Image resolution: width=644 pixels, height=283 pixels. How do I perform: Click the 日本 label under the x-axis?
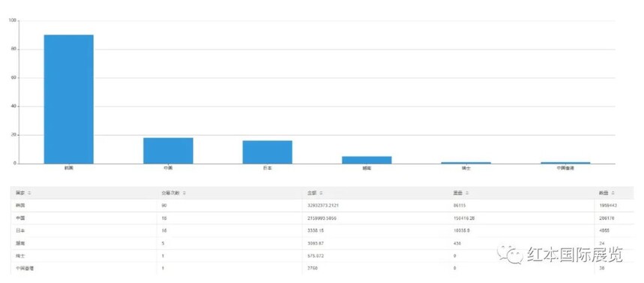point(268,168)
